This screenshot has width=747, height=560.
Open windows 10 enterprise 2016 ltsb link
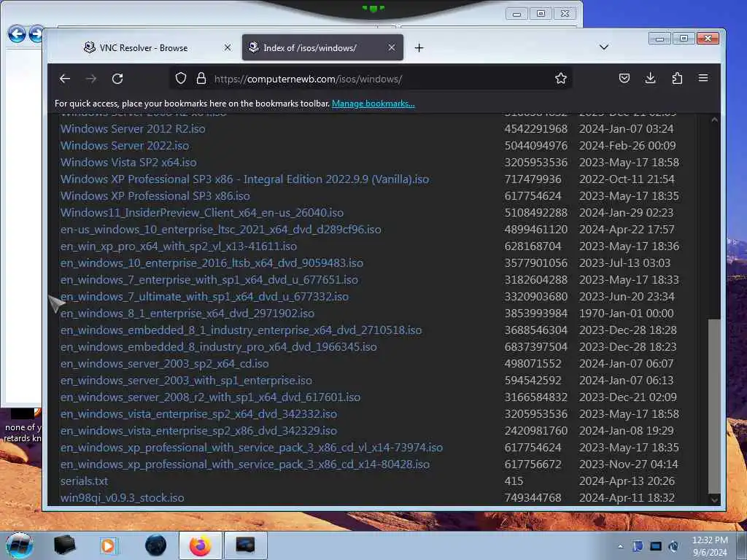tap(212, 262)
